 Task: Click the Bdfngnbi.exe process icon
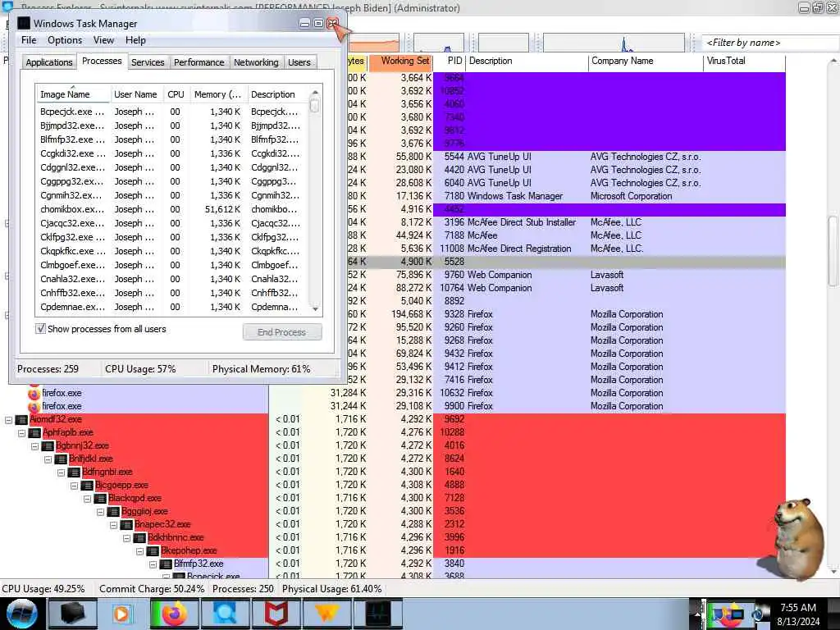[x=74, y=472]
